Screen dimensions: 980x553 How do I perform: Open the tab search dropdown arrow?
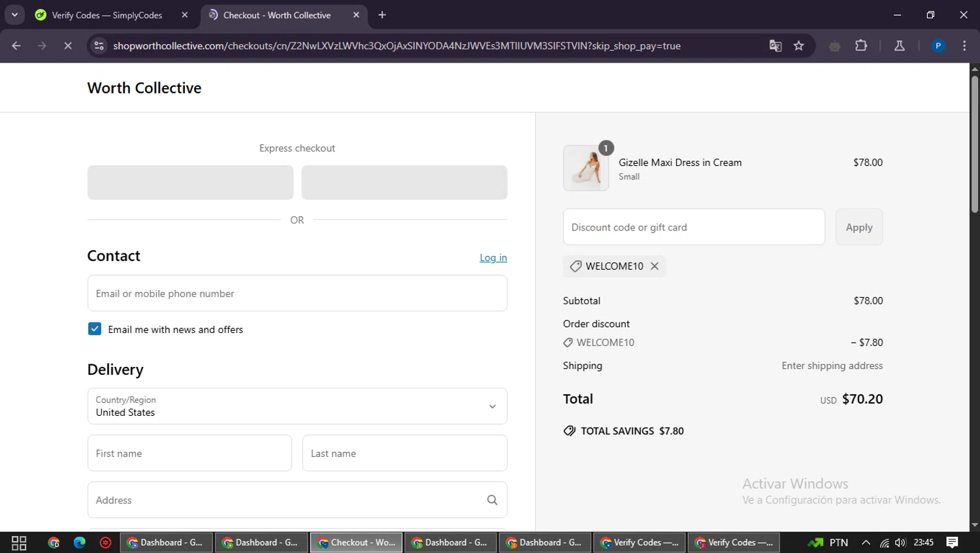[x=14, y=15]
